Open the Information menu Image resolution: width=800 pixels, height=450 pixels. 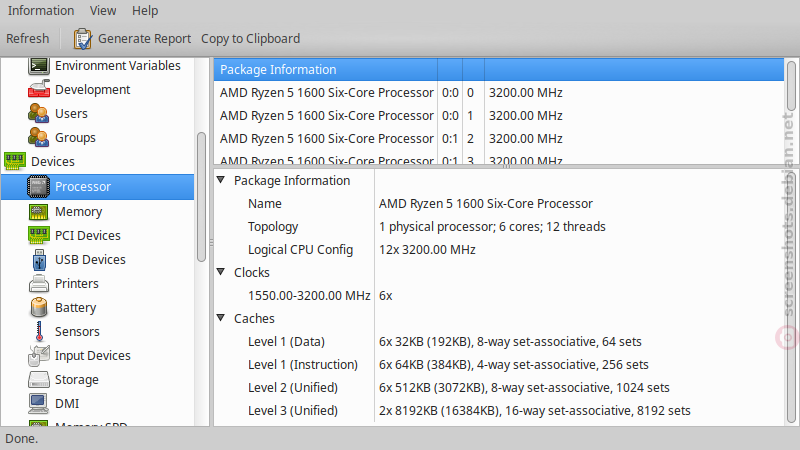41,11
